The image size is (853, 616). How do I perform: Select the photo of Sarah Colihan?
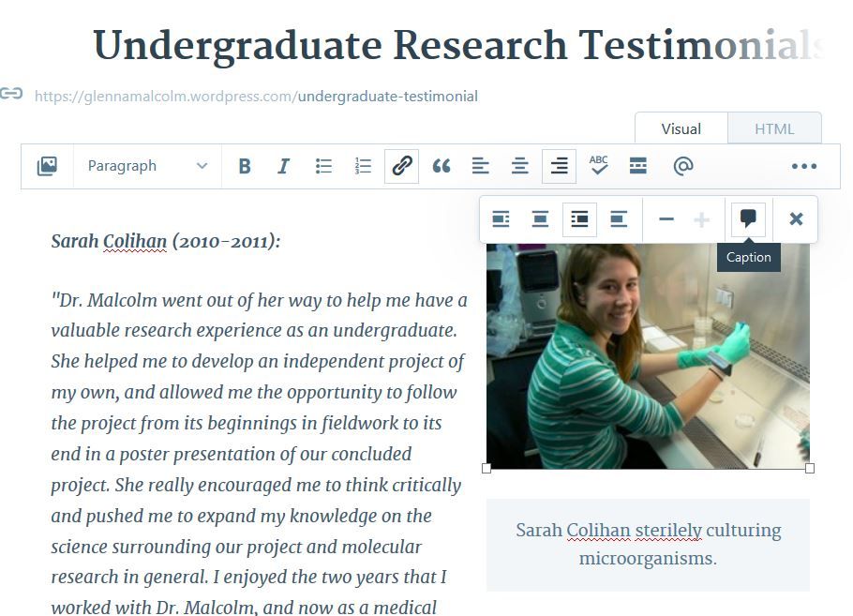point(648,356)
